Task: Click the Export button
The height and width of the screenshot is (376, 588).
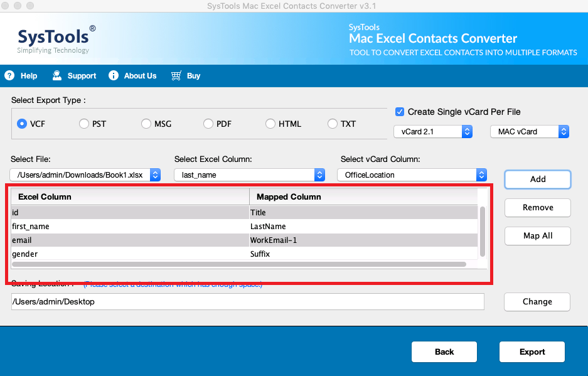Action: pos(532,352)
